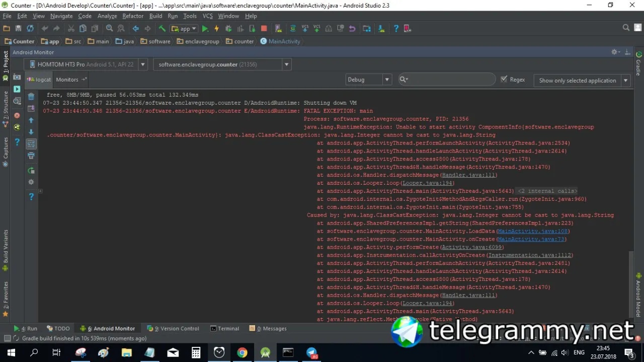Expand the Show only selected application dropdown
The height and width of the screenshot is (362, 644).
pyautogui.click(x=583, y=80)
